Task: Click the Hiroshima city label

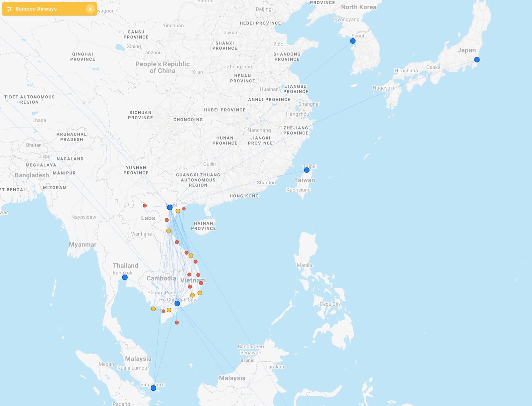Action: [x=406, y=70]
